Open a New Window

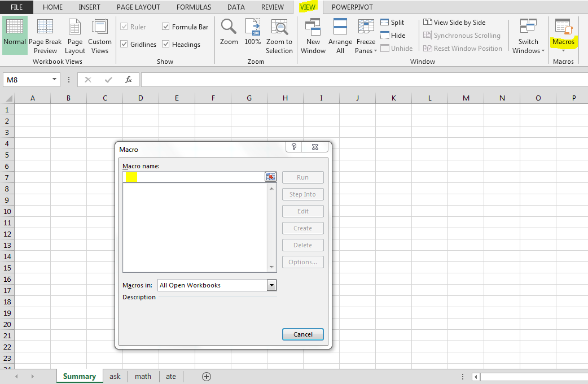pos(313,36)
